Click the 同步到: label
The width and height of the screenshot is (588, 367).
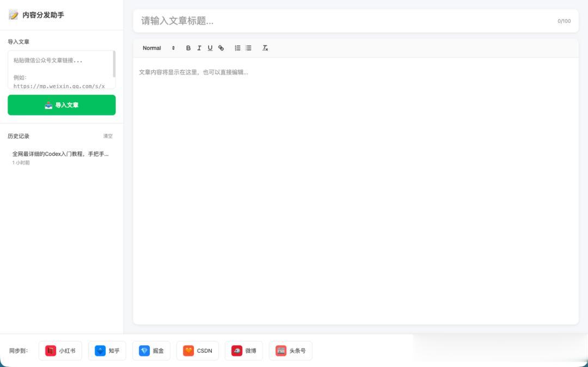tap(19, 351)
